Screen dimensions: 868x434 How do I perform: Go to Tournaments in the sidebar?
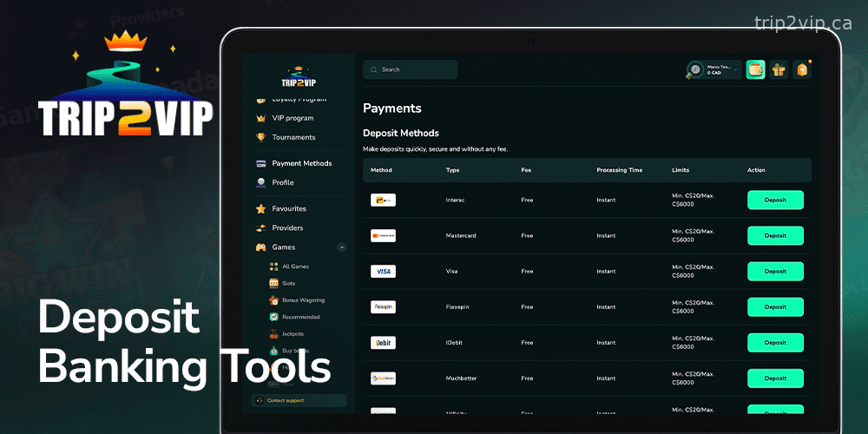[293, 137]
